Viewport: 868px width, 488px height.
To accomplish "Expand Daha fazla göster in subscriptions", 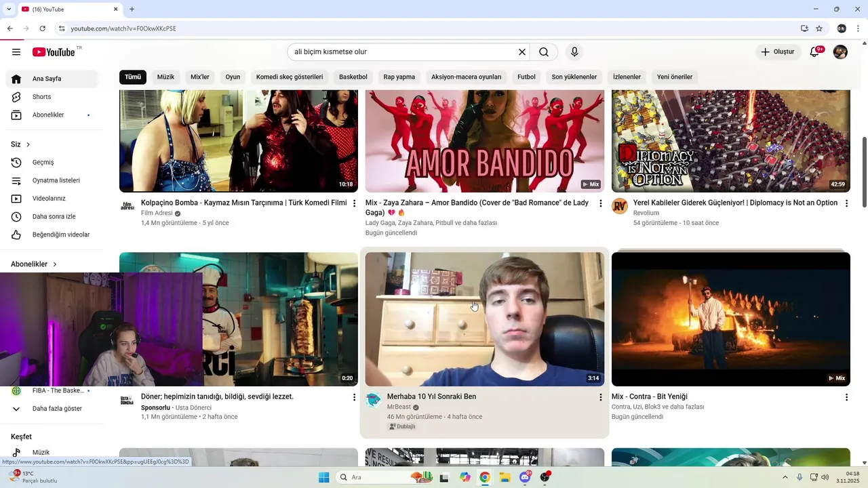I will tap(52, 409).
